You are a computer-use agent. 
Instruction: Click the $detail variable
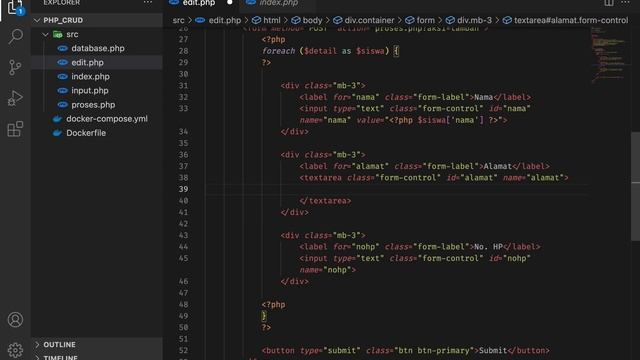pyautogui.click(x=320, y=51)
